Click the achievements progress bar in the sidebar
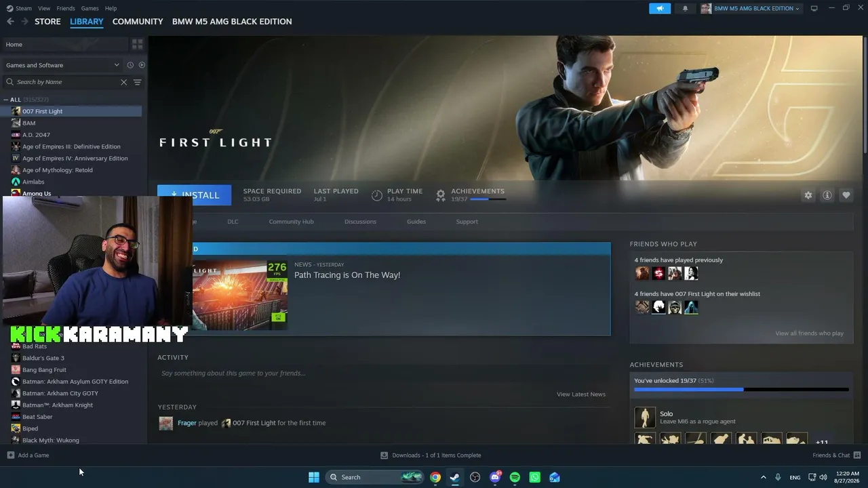Image resolution: width=868 pixels, height=488 pixels. tap(741, 390)
